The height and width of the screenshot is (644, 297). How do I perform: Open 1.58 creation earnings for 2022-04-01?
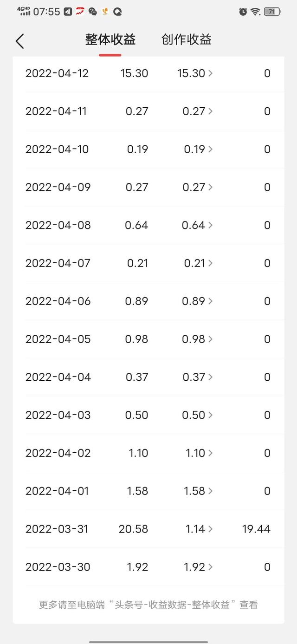(195, 491)
